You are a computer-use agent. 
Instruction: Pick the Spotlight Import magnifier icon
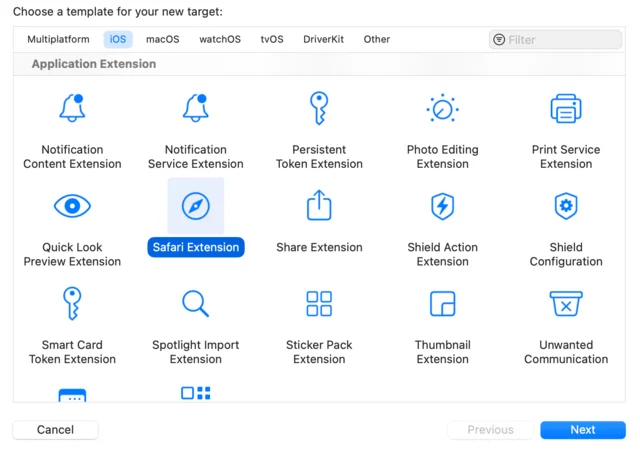click(x=196, y=304)
